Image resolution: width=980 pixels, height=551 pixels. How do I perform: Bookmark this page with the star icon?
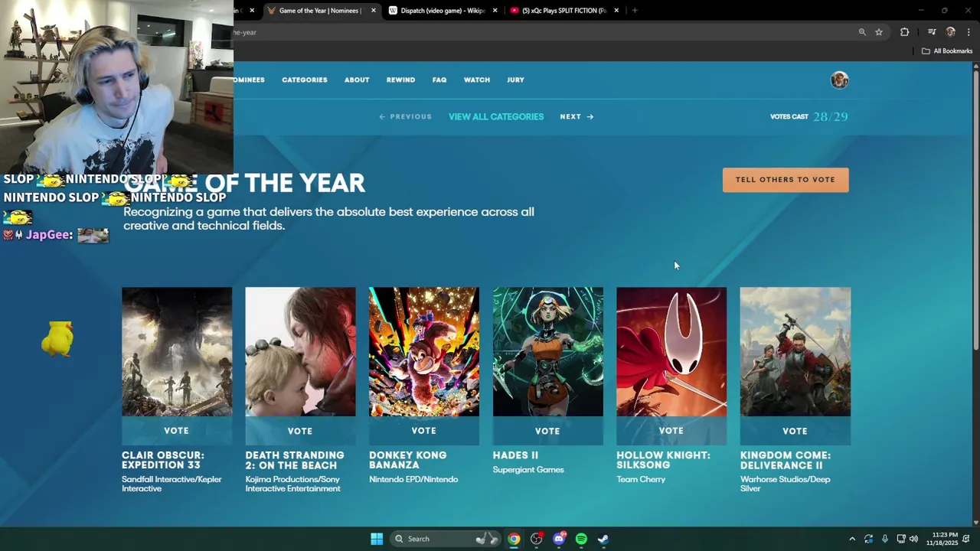click(879, 32)
